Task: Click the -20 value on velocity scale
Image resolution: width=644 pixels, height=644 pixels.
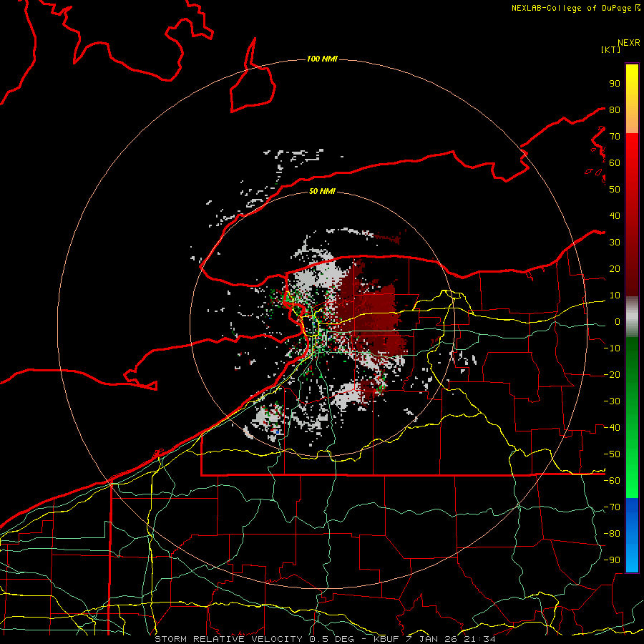Action: pyautogui.click(x=612, y=375)
